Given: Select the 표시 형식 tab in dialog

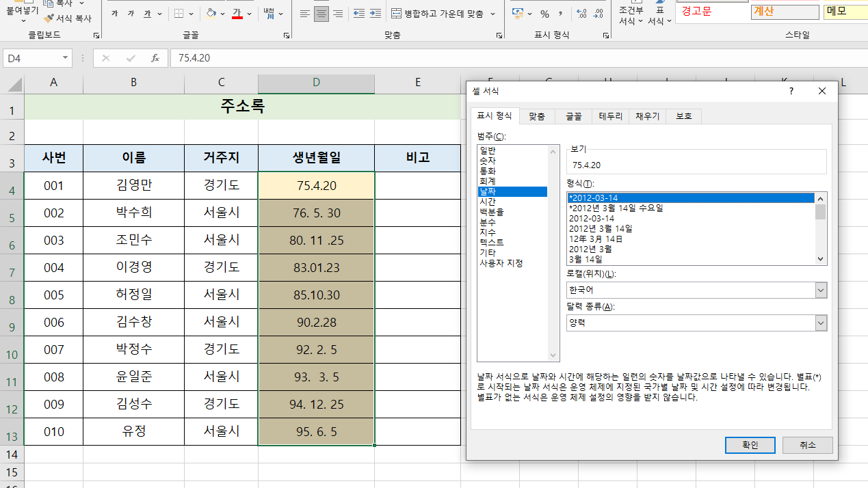Looking at the screenshot, I should tap(495, 116).
